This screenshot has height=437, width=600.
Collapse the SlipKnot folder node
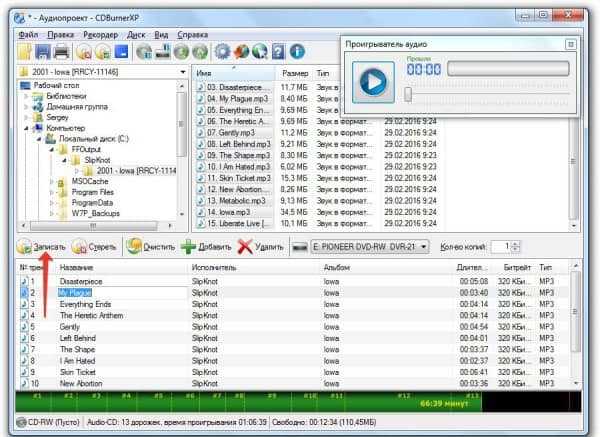click(x=64, y=161)
